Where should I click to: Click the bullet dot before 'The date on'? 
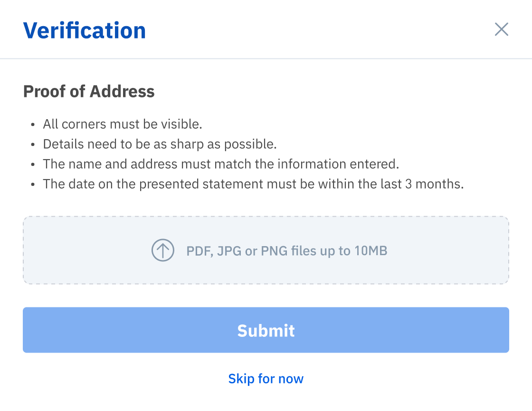[33, 185]
